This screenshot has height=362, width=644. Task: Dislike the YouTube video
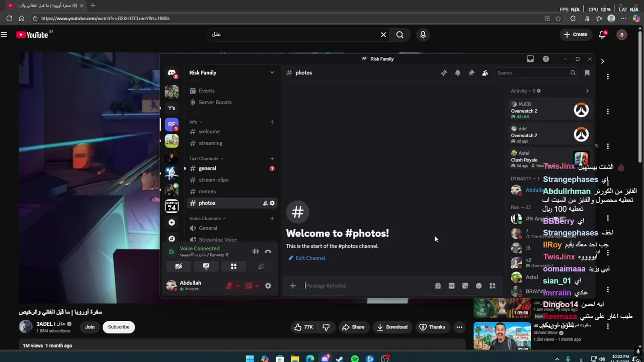326,327
